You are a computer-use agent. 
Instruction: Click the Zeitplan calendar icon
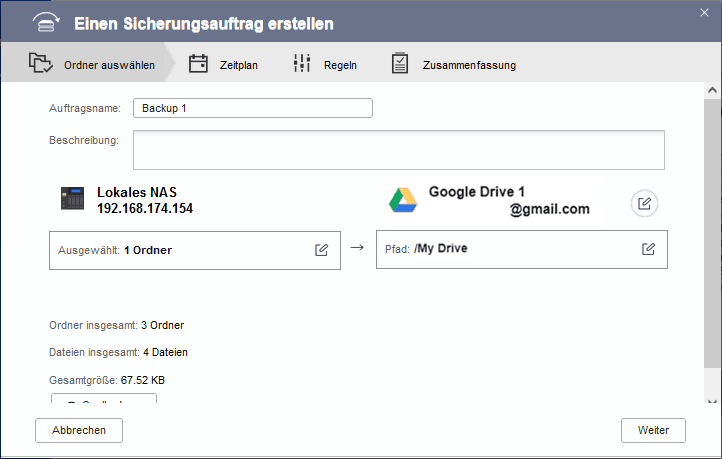click(199, 65)
